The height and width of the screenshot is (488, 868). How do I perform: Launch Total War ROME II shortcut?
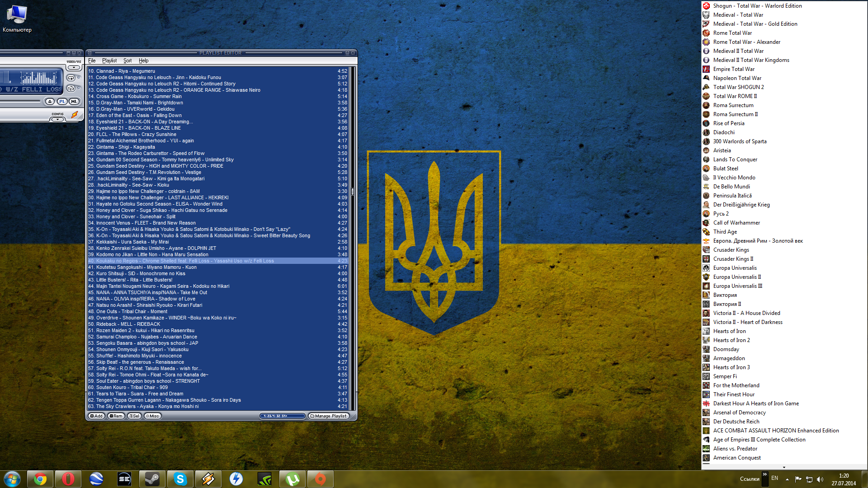click(x=735, y=96)
